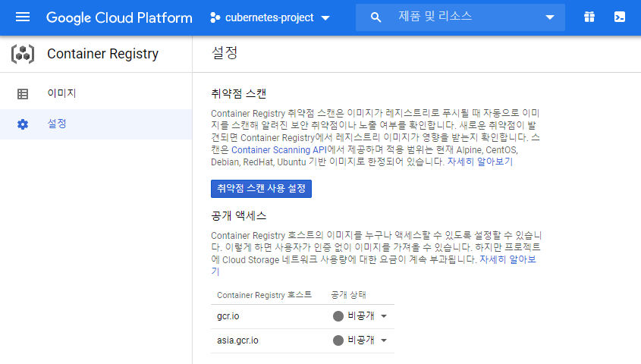The image size is (641, 364).
Task: Activate the Cloud Shell terminal icon
Action: coord(619,17)
